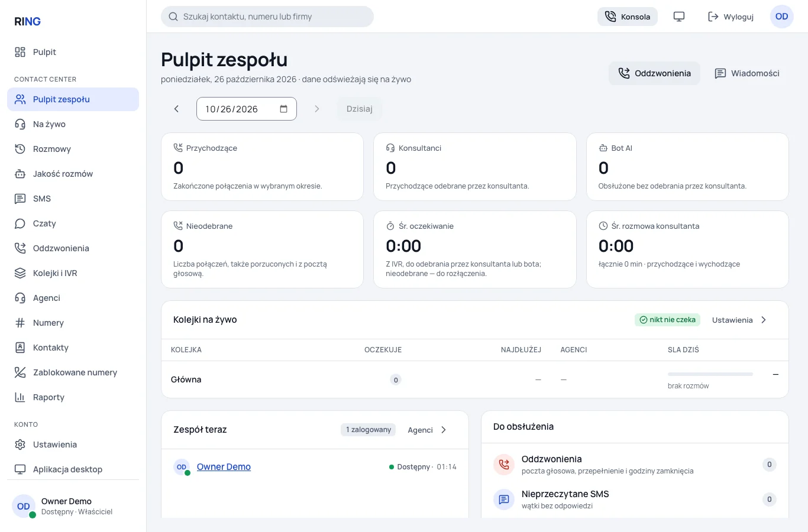Open Rozmowy history icon
Viewport: 808px width, 532px height.
click(x=20, y=149)
